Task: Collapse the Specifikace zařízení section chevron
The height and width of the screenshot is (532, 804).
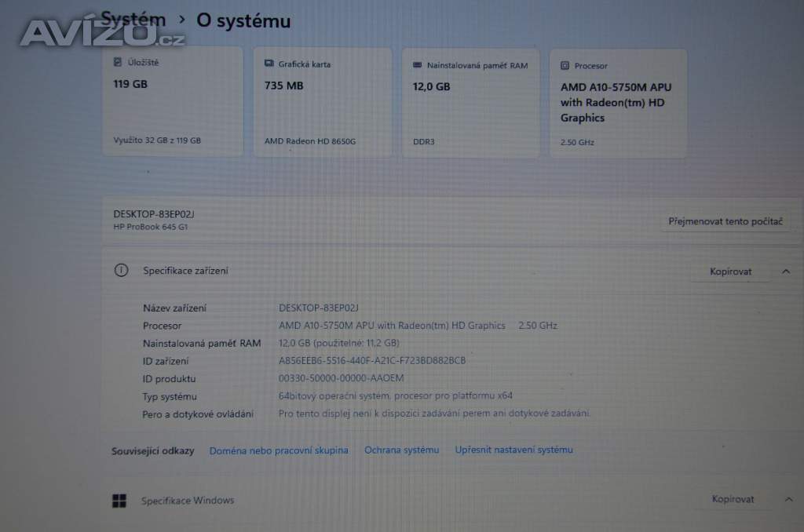Action: pos(786,271)
